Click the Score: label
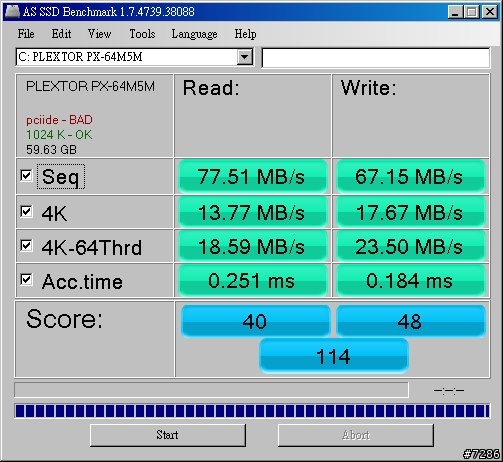 (64, 319)
